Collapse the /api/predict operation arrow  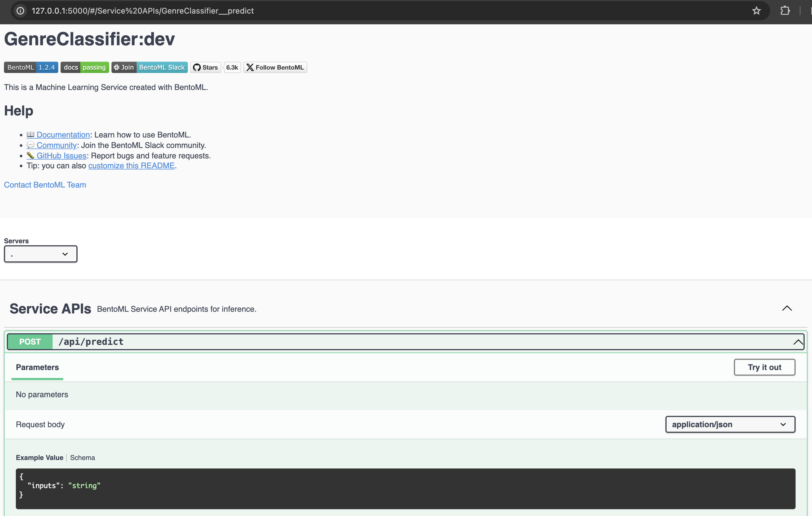click(x=798, y=342)
